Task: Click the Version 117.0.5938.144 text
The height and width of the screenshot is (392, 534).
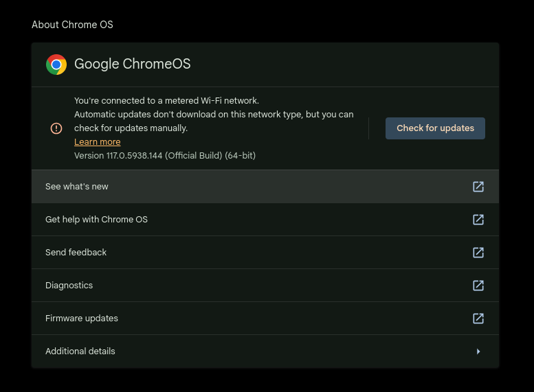Action: [x=165, y=156]
